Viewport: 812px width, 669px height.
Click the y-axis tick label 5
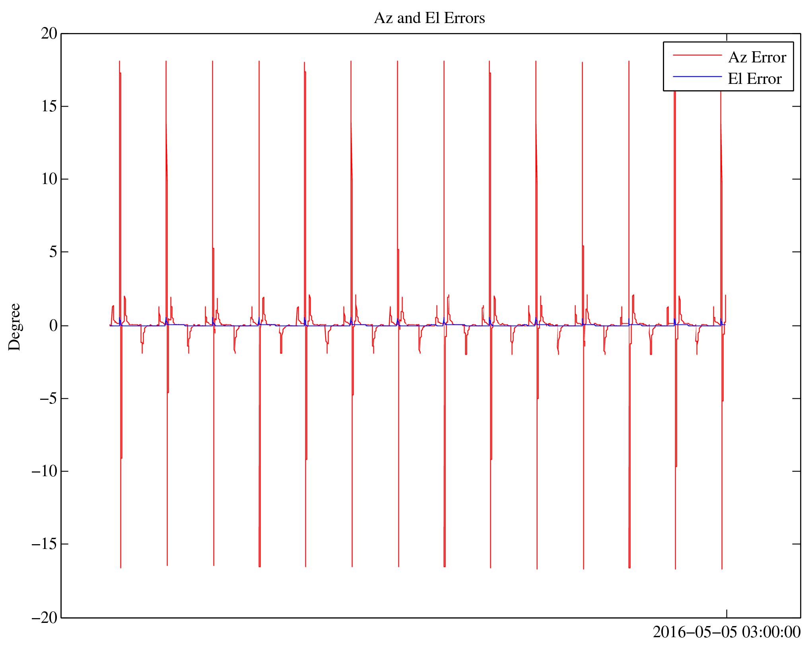tap(53, 252)
